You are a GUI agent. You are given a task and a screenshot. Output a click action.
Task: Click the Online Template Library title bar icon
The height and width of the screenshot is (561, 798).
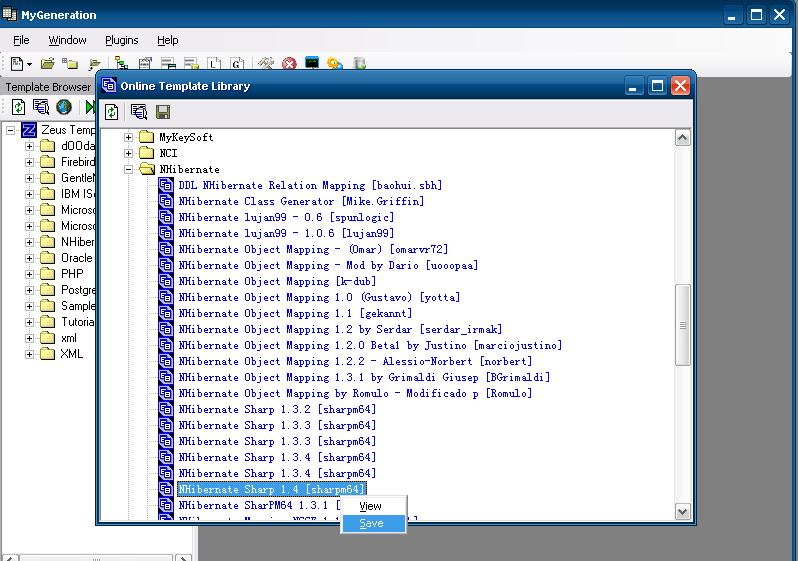(x=108, y=85)
